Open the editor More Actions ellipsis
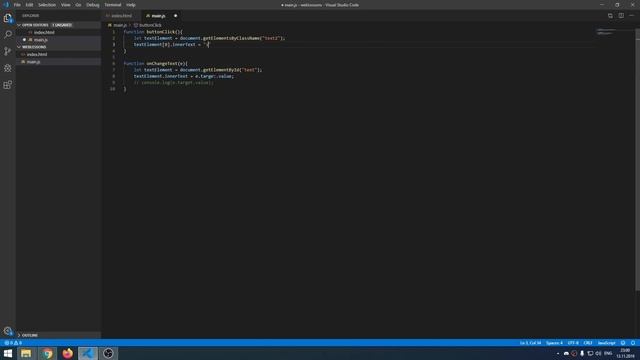This screenshot has width=640, height=360. coord(631,16)
